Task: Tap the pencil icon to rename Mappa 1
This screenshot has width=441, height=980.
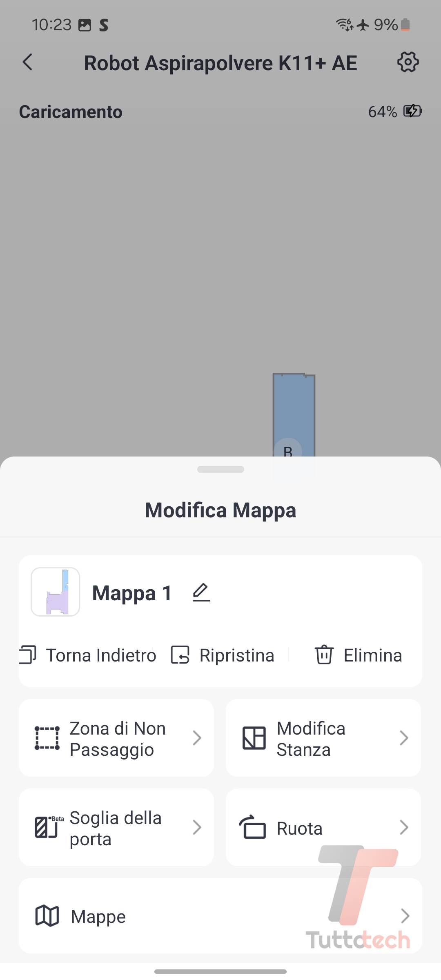Action: click(201, 592)
